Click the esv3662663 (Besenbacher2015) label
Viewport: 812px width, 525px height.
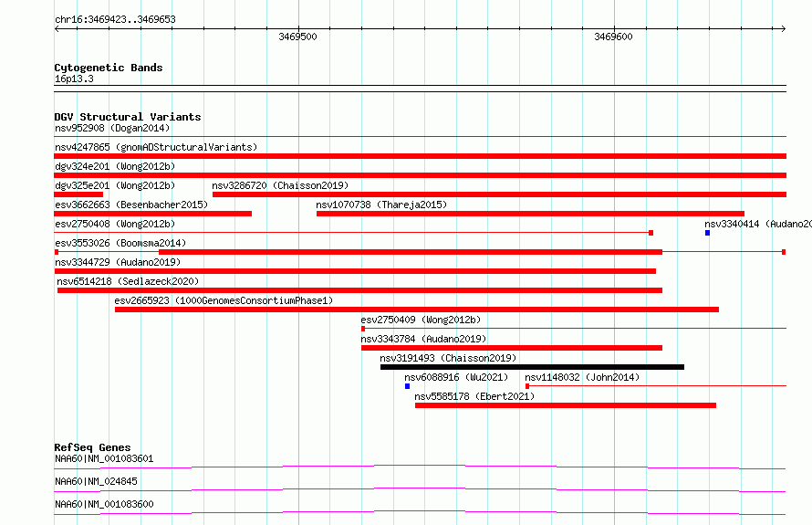[131, 205]
